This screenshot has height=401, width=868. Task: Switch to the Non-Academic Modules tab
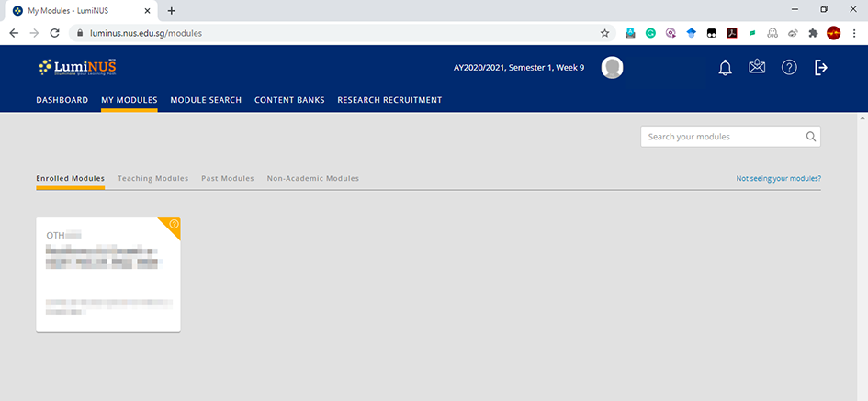coord(313,179)
